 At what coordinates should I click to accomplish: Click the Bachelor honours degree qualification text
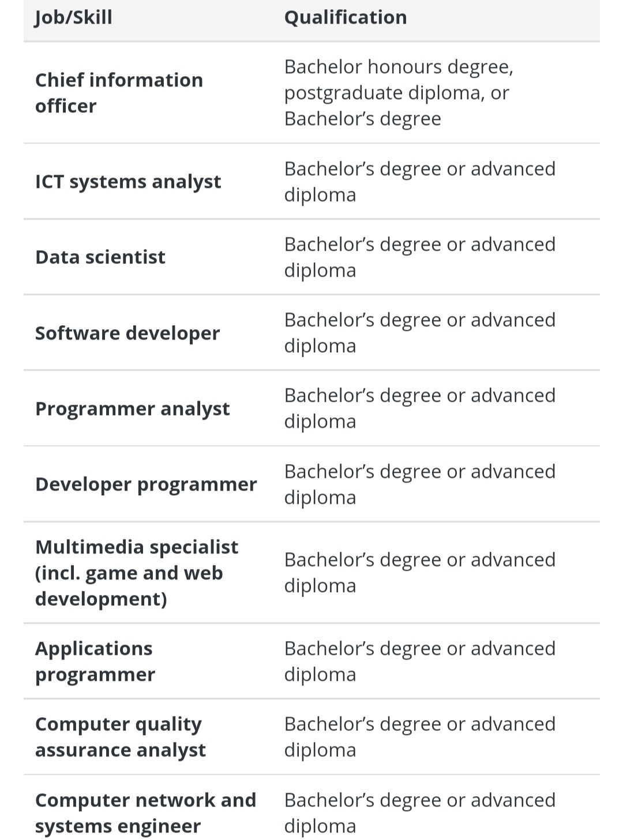coord(398,93)
